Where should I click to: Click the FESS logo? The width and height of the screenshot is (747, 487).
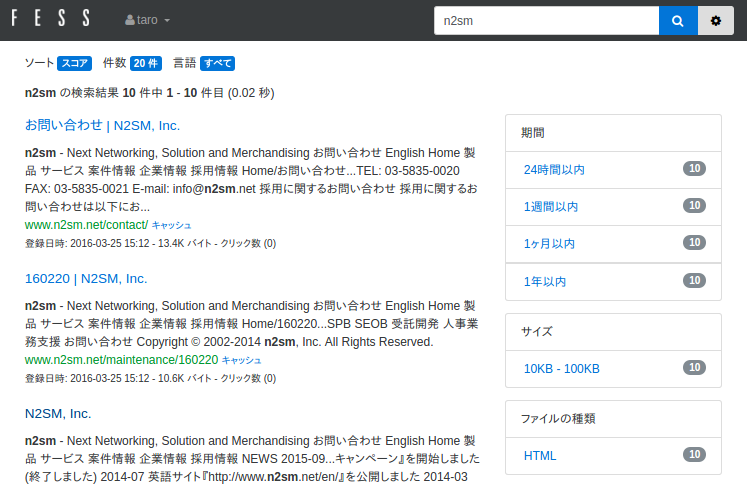pos(50,19)
